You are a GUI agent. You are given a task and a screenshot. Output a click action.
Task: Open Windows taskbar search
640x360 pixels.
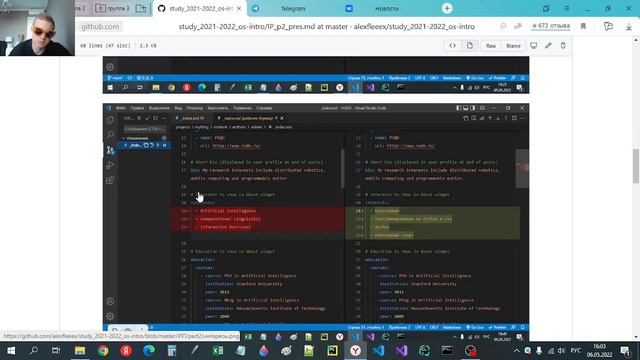point(34,351)
